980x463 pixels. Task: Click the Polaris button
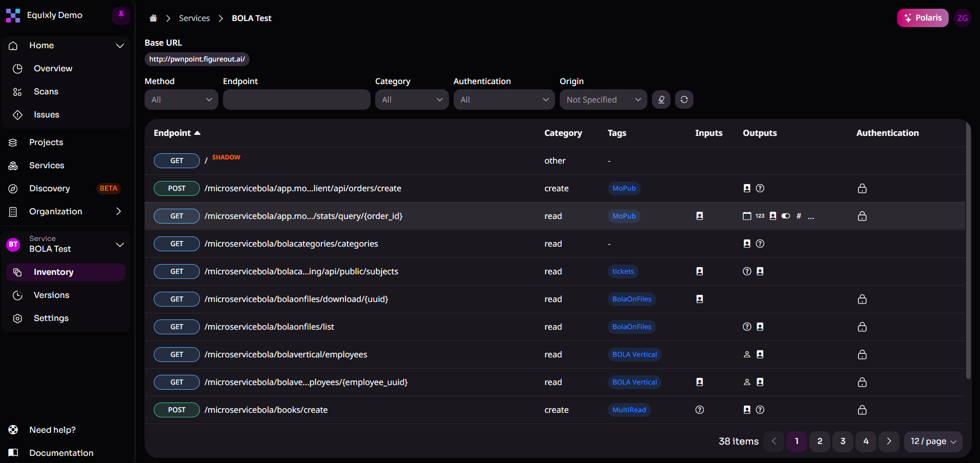[923, 18]
